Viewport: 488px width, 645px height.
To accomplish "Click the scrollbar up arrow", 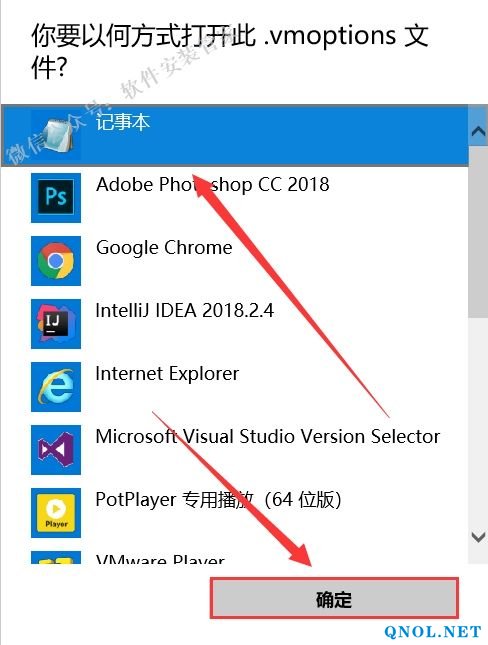I will pos(478,131).
